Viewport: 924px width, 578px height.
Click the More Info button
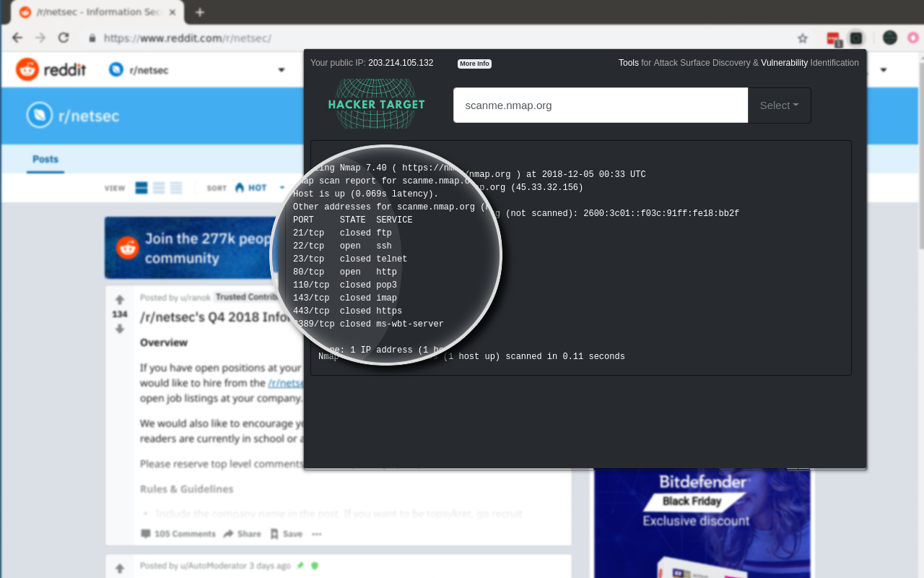[x=474, y=64]
